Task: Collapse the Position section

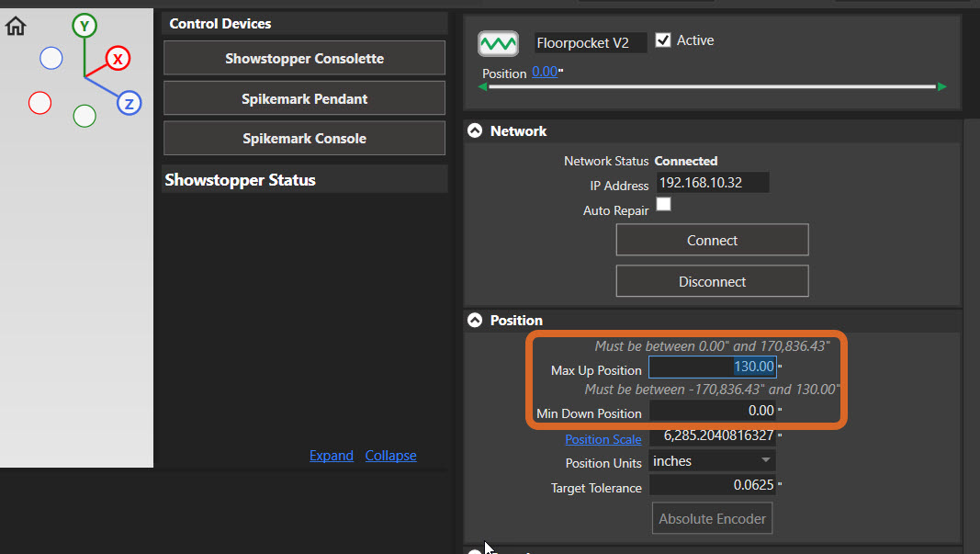Action: point(475,321)
